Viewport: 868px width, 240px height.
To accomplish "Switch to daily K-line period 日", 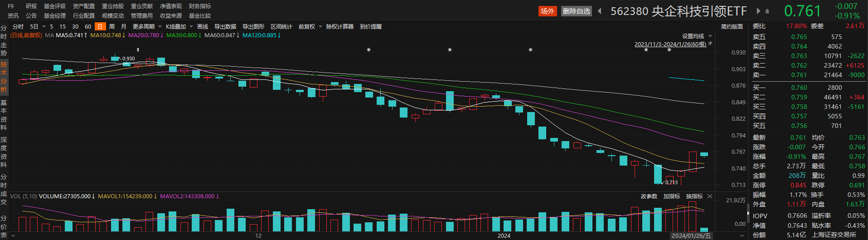I will [100, 27].
